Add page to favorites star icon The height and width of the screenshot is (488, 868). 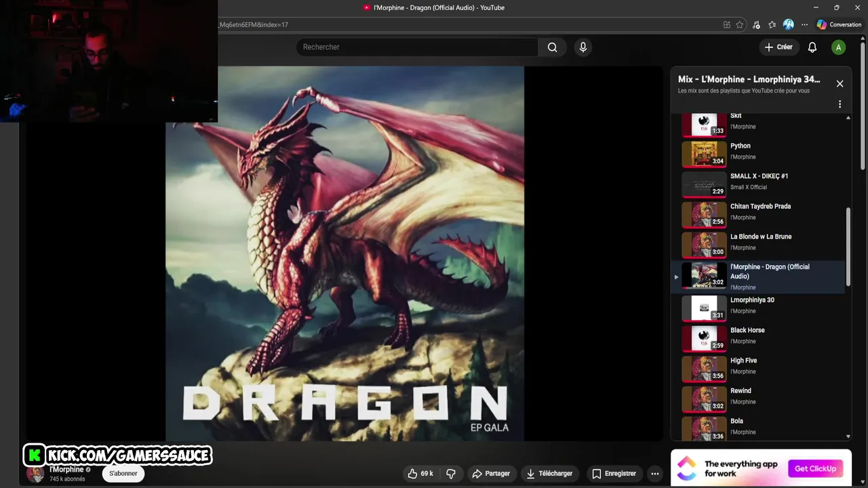740,24
